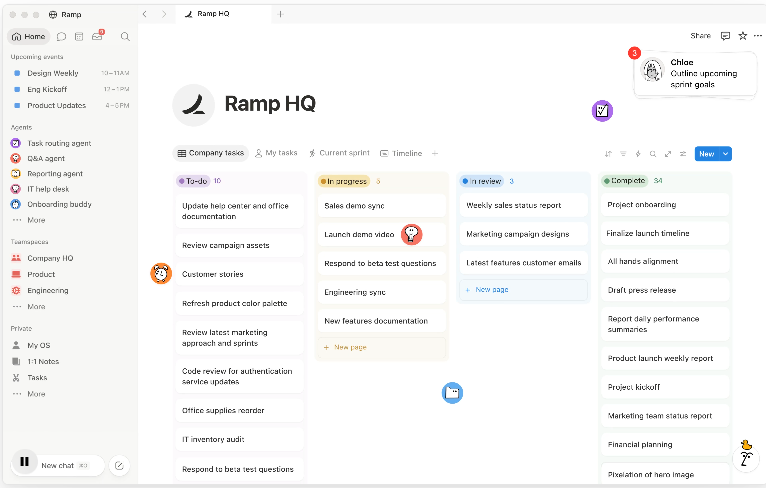Click the blue New button
The width and height of the screenshot is (766, 488).
707,154
